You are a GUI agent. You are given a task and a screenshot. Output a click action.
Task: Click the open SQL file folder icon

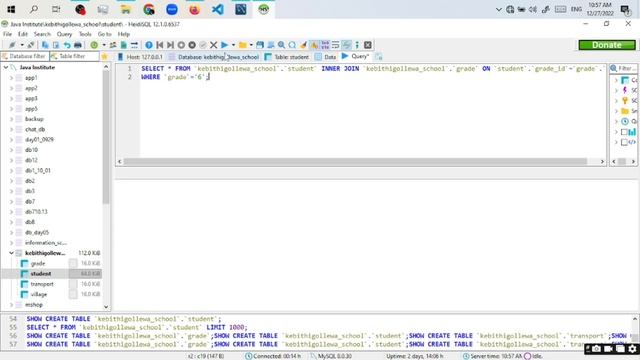coord(243,45)
